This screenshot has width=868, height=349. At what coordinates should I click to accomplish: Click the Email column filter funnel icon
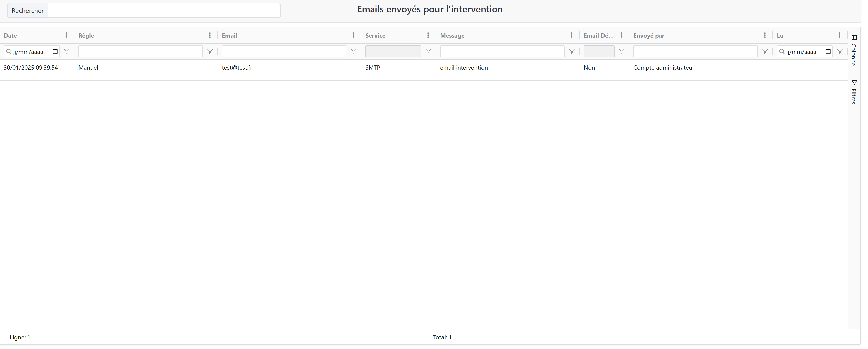pyautogui.click(x=353, y=52)
